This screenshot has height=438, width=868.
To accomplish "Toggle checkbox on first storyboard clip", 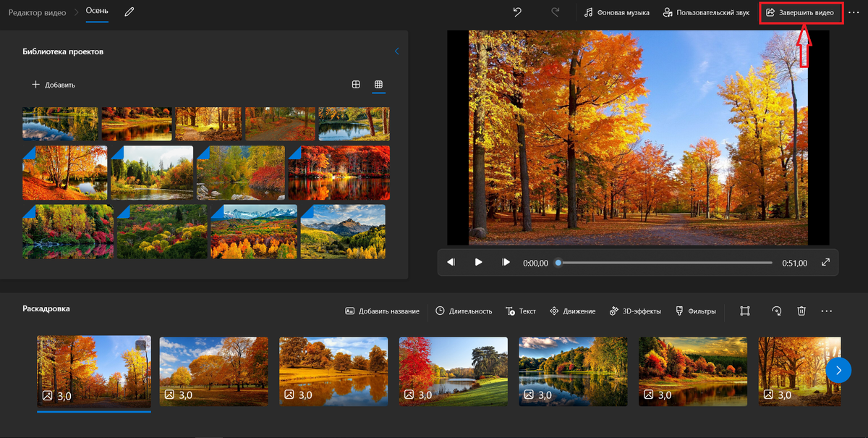I will click(140, 345).
